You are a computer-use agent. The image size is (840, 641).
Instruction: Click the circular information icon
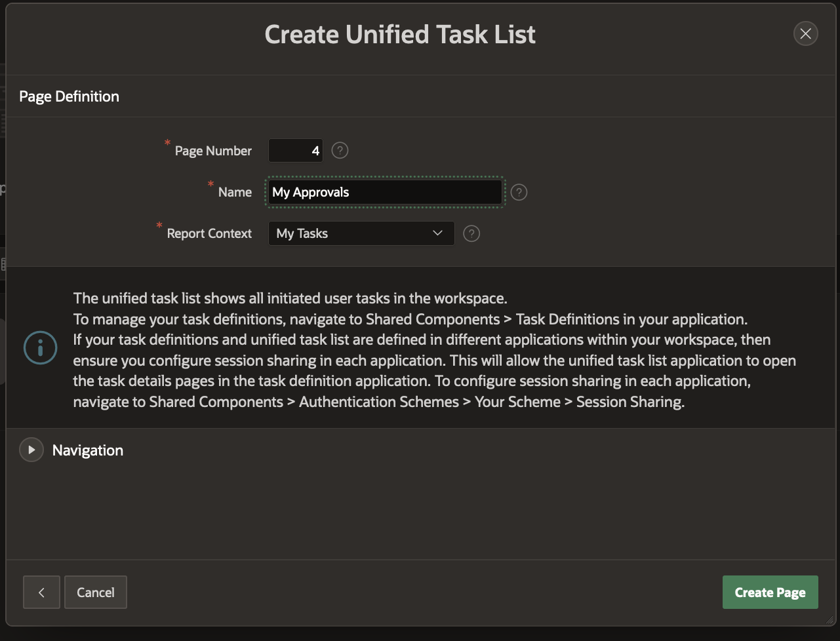[x=40, y=348]
